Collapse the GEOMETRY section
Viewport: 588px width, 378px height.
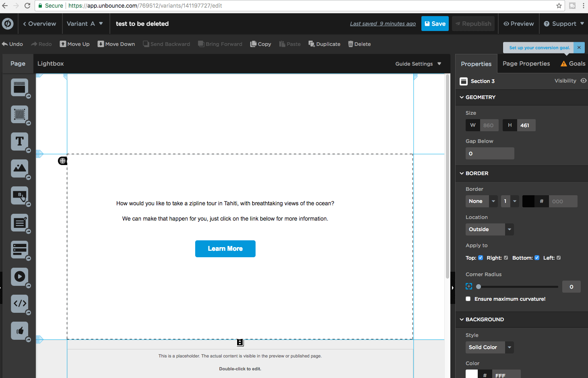[x=462, y=97]
